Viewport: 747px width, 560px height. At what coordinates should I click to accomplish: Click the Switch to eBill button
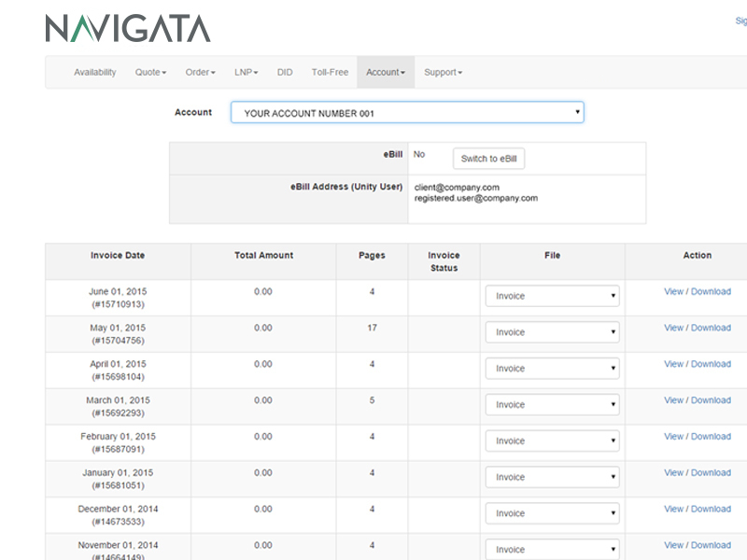coord(488,159)
